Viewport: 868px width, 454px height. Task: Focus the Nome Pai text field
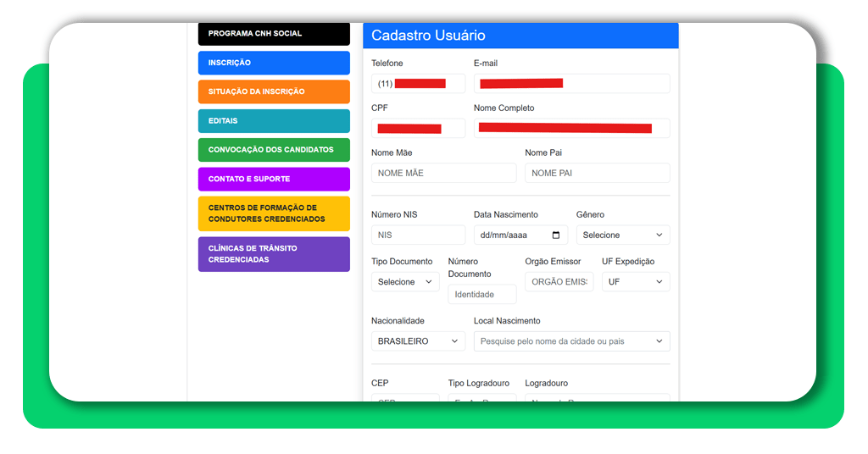pyautogui.click(x=597, y=173)
